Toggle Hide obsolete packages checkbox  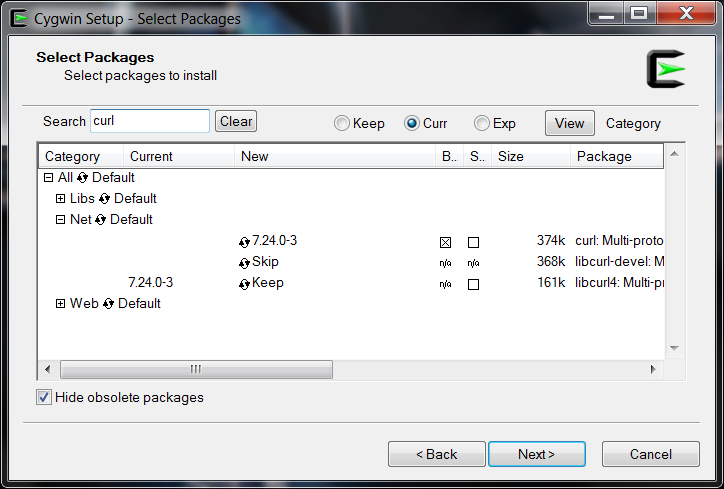coord(44,397)
